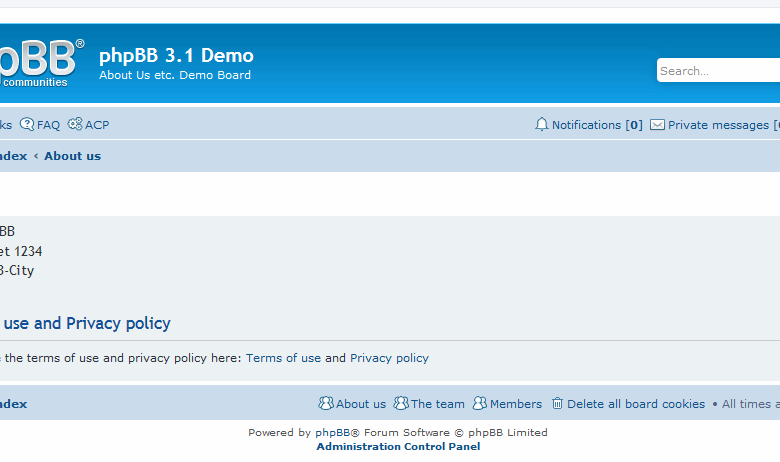Screen dimensions: 780x462
Task: Click the Private messages envelope icon
Action: point(657,125)
